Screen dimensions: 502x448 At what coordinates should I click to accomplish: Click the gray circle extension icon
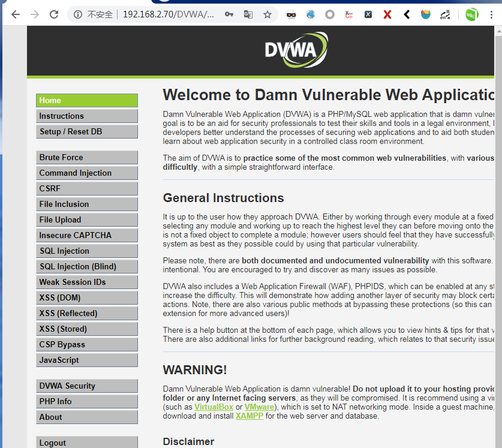[330, 14]
